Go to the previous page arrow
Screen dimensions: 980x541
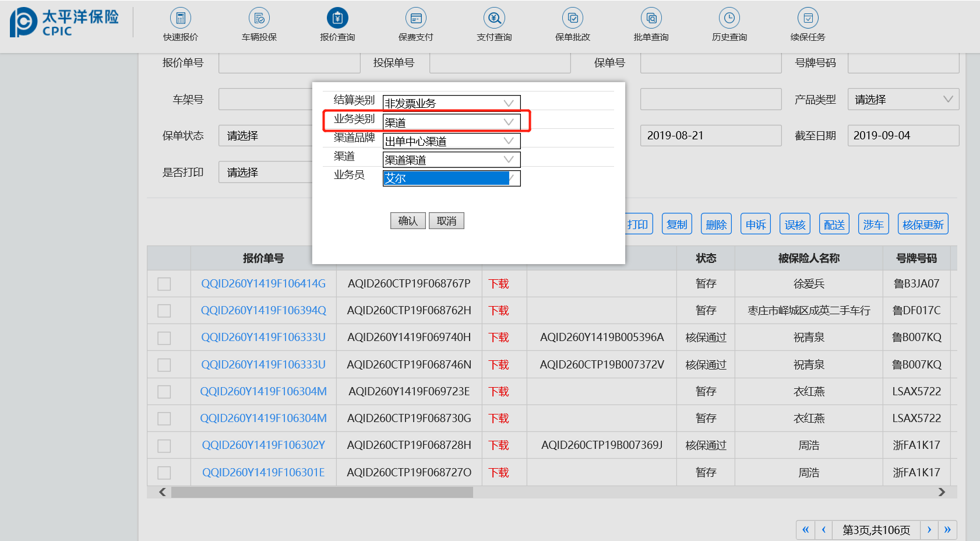point(824,529)
